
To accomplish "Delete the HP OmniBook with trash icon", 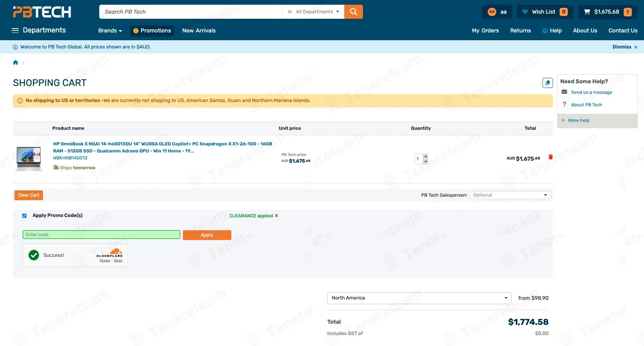I will [x=551, y=157].
